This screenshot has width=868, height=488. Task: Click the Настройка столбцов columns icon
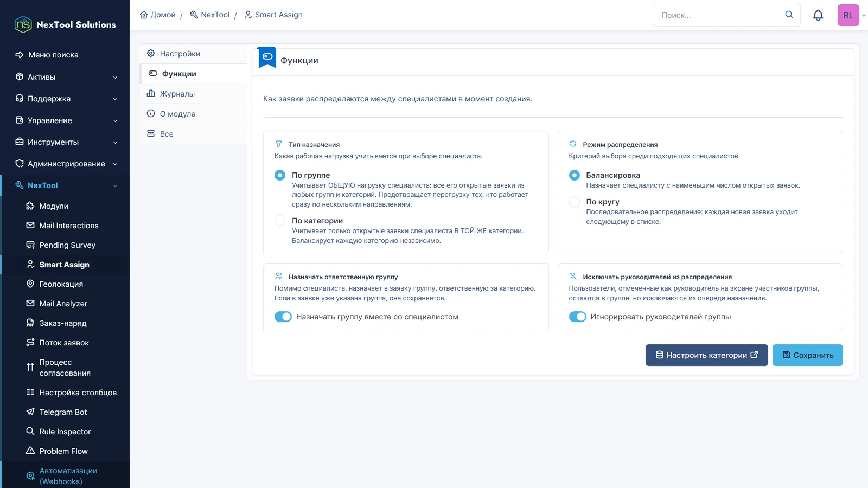[x=30, y=393]
